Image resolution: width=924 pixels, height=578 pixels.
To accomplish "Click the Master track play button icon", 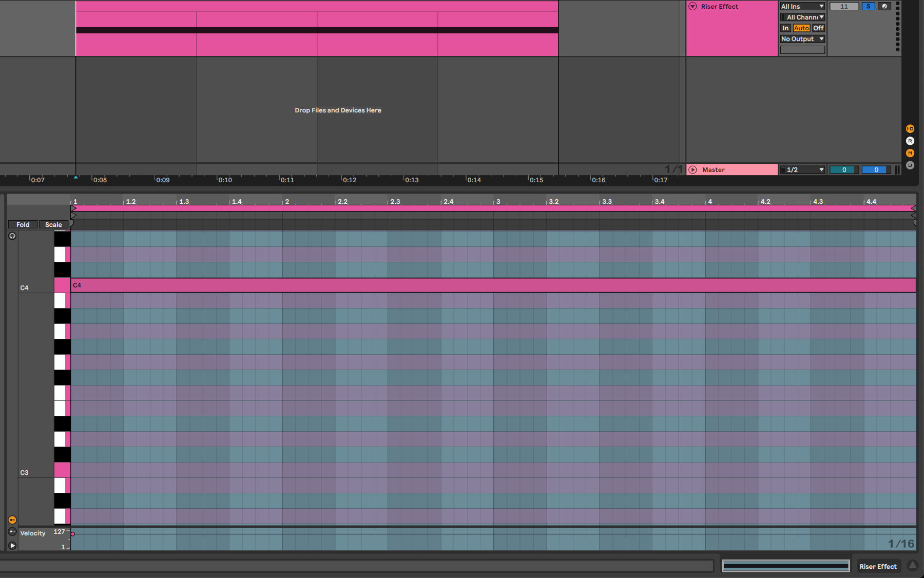I will [x=692, y=170].
